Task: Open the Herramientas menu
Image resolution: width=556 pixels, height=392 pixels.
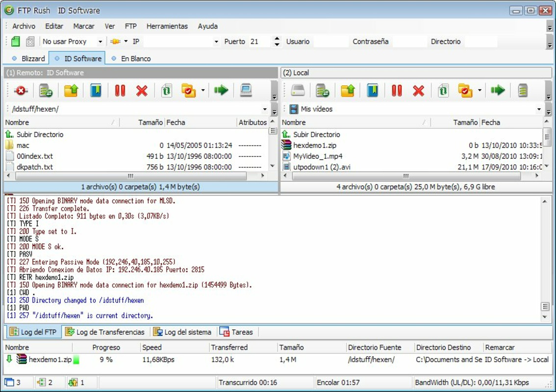Action: 167,26
